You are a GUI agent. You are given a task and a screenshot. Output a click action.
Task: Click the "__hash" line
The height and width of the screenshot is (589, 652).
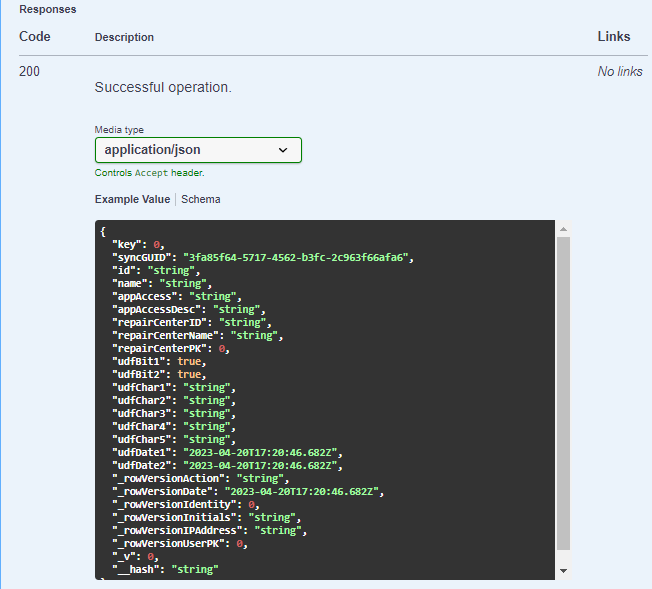click(x=165, y=569)
